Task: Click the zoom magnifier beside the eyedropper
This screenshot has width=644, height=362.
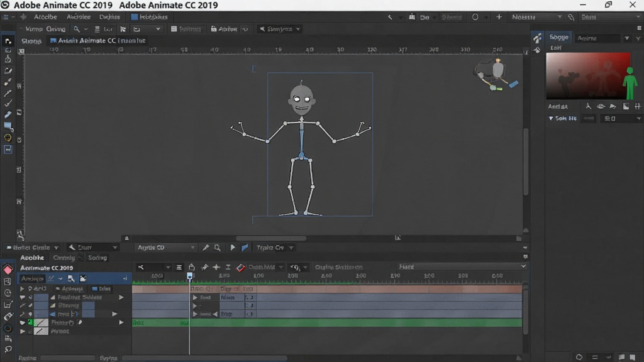Action: [217, 248]
